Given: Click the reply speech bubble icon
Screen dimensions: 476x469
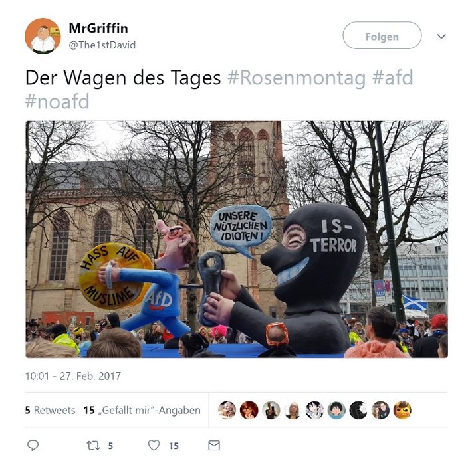Looking at the screenshot, I should pos(33,445).
